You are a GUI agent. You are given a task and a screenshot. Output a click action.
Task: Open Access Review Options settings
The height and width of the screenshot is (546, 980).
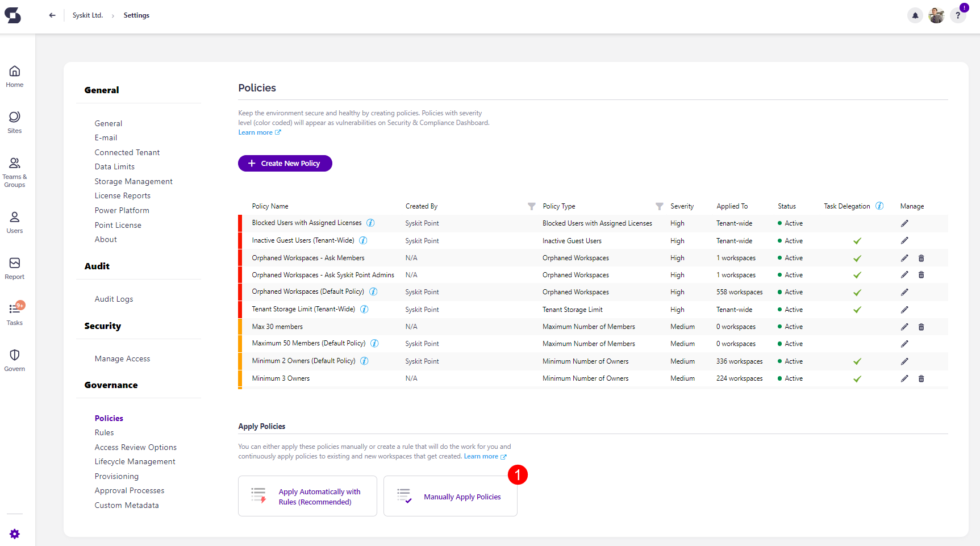[x=135, y=447]
